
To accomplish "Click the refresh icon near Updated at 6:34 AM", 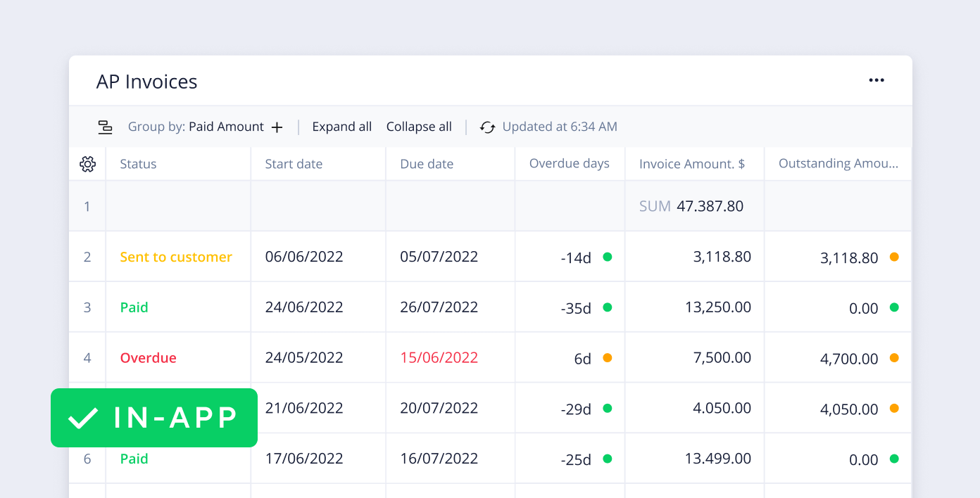I will [x=487, y=127].
